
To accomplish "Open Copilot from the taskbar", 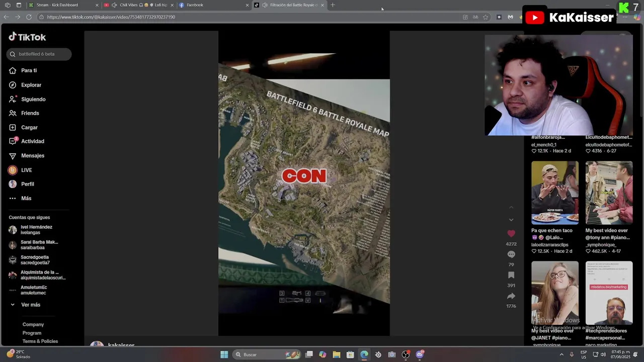I will click(x=323, y=354).
